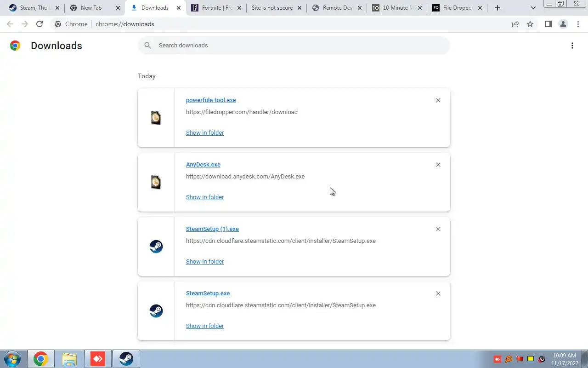This screenshot has height=368, width=588.
Task: Expand the tab search chevron
Action: pyautogui.click(x=533, y=8)
